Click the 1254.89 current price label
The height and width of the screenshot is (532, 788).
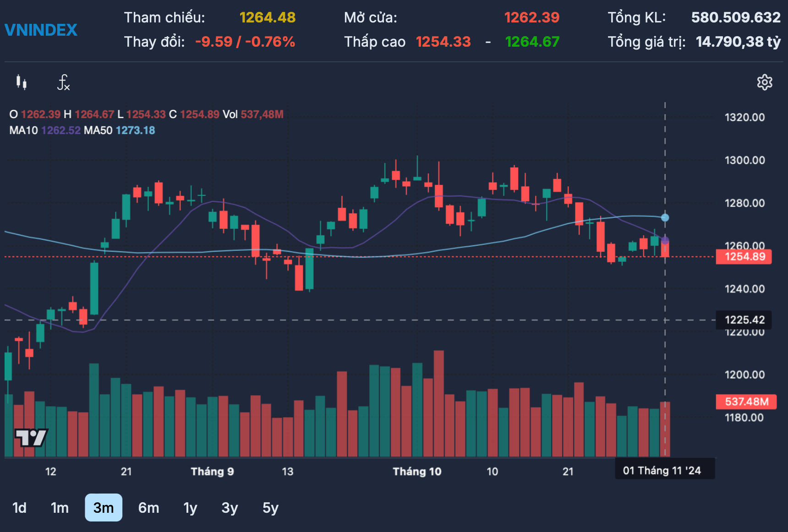(744, 256)
